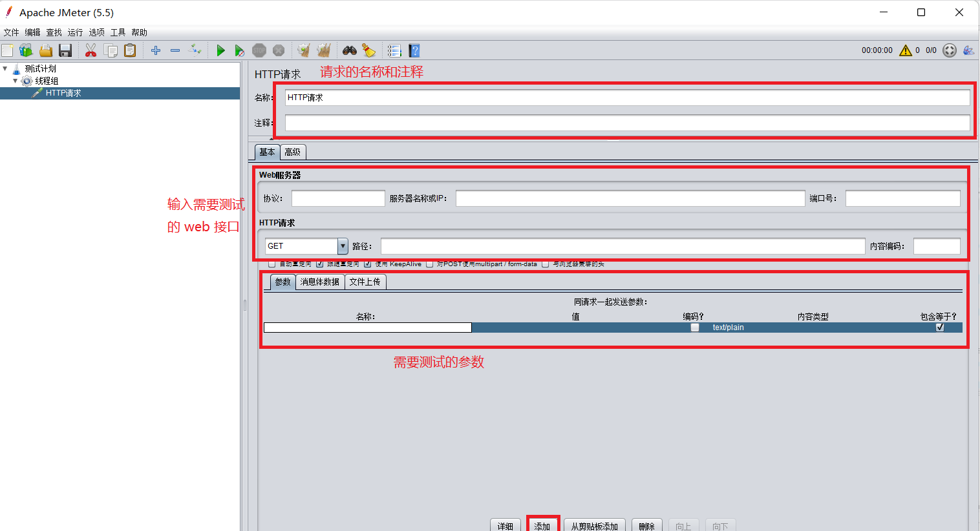Switch to the 基本 tab
Image resolution: width=980 pixels, height=531 pixels.
pyautogui.click(x=268, y=152)
